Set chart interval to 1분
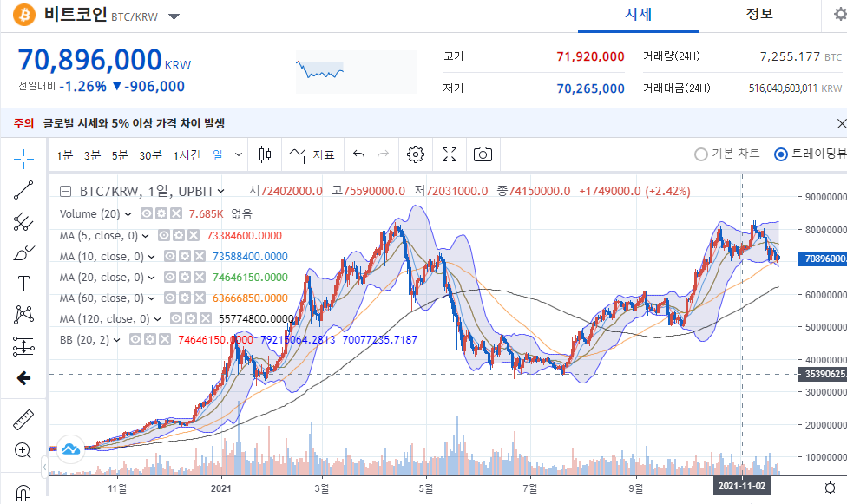 65,155
